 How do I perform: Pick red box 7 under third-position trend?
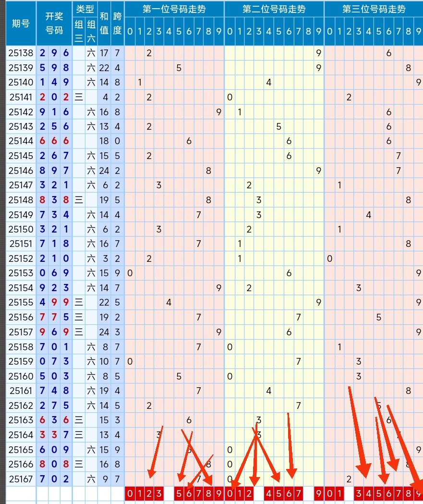(399, 494)
